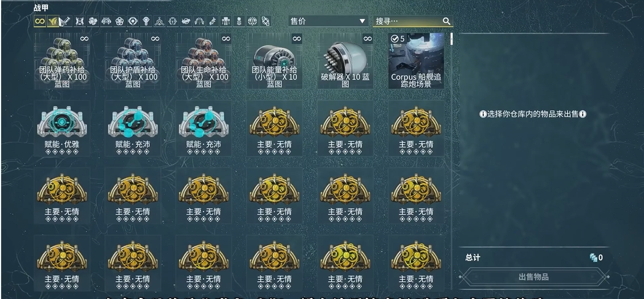Select the 赋能·优雅 arcane item
This screenshot has height=299, width=644.
tap(62, 128)
